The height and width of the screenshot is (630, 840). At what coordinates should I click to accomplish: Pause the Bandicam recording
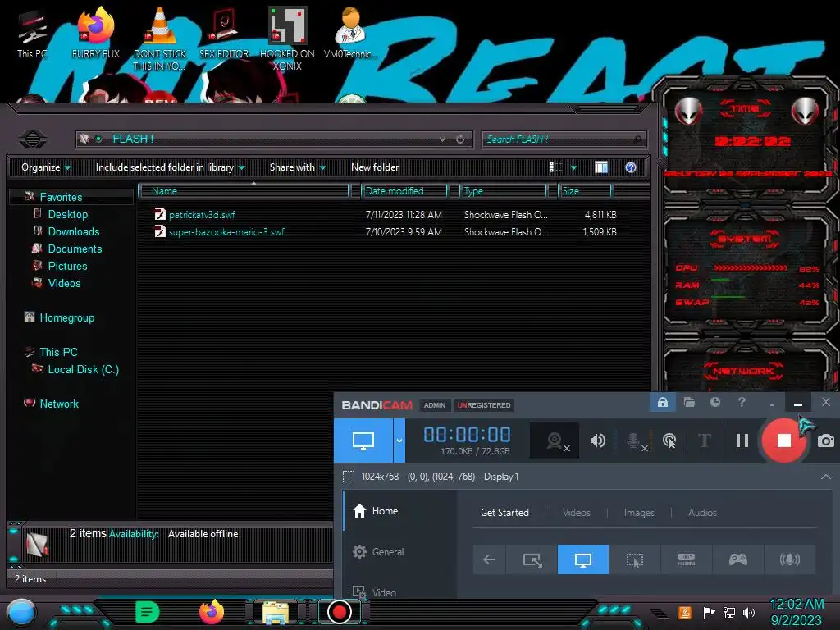pos(742,441)
